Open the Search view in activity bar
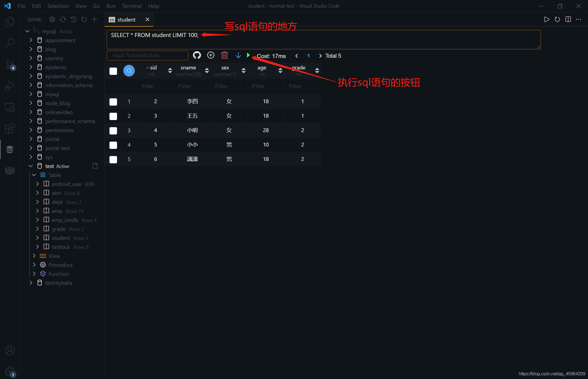Viewport: 588px width, 379px height. point(10,43)
